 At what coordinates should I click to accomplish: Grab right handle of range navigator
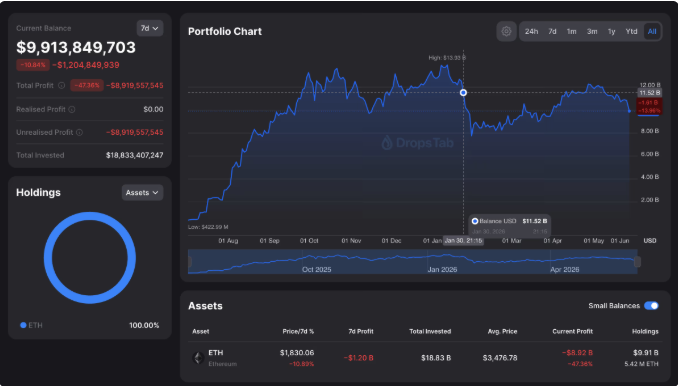click(x=637, y=262)
